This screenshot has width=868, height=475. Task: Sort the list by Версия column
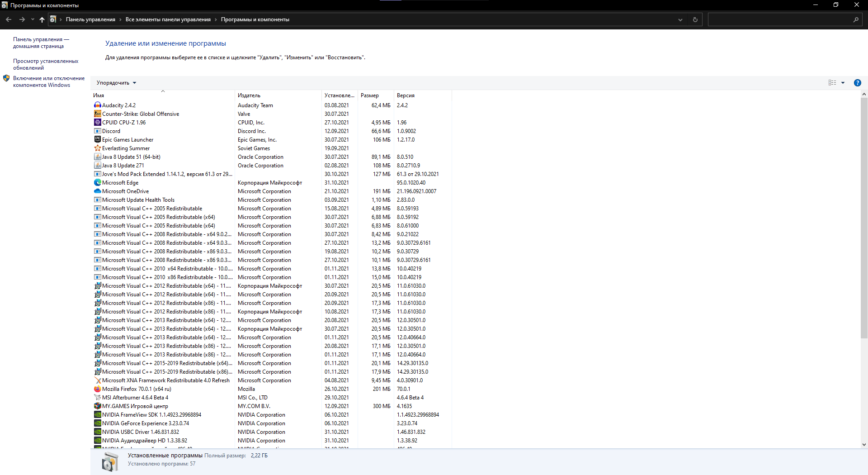tap(423, 95)
